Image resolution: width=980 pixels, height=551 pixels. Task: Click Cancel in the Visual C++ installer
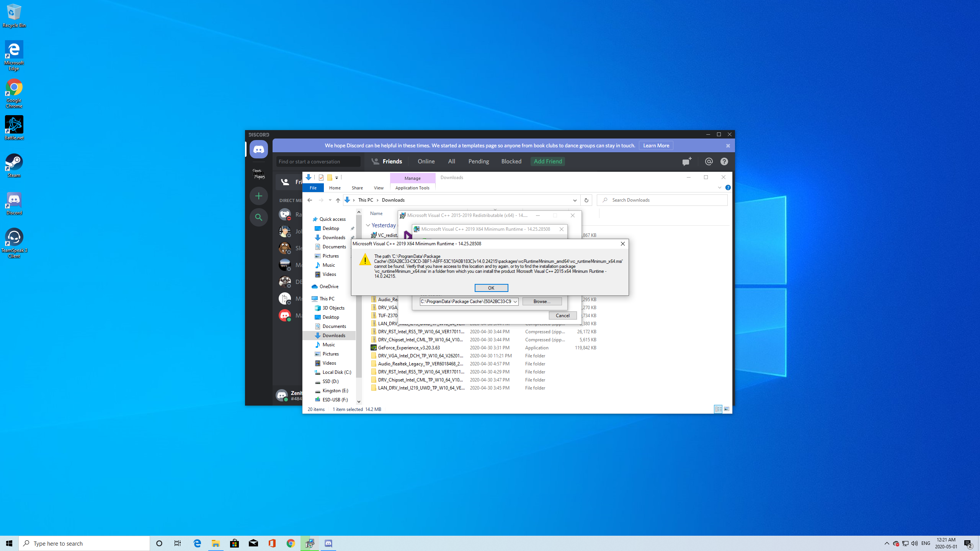(562, 315)
